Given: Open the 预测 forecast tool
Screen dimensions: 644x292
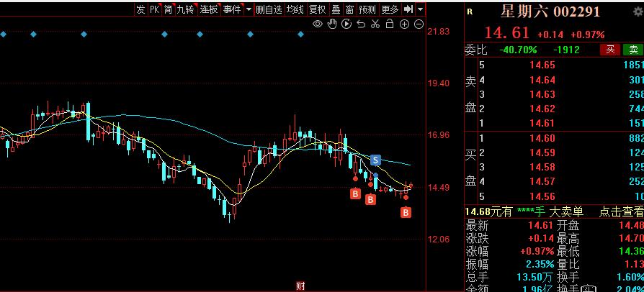Looking at the screenshot, I should tap(367, 9).
